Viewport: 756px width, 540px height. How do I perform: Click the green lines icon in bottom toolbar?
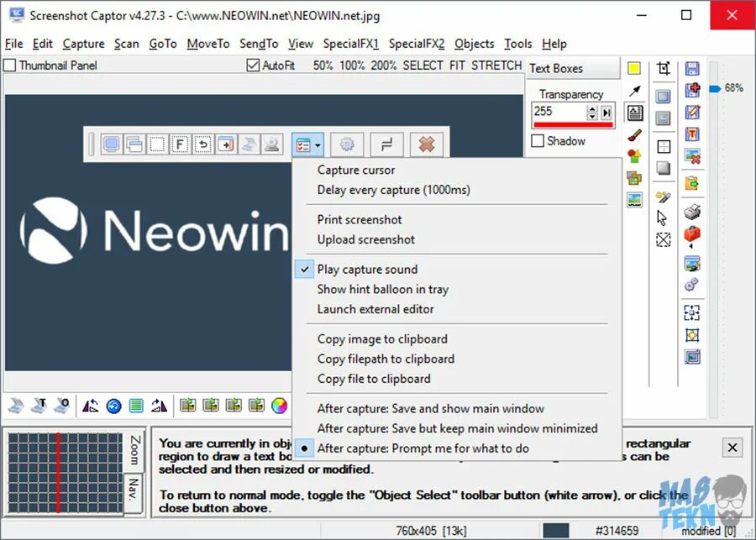point(136,406)
